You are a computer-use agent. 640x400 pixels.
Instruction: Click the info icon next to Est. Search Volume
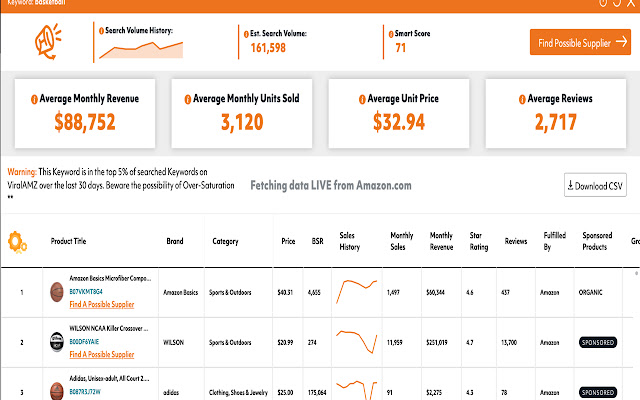[246, 34]
